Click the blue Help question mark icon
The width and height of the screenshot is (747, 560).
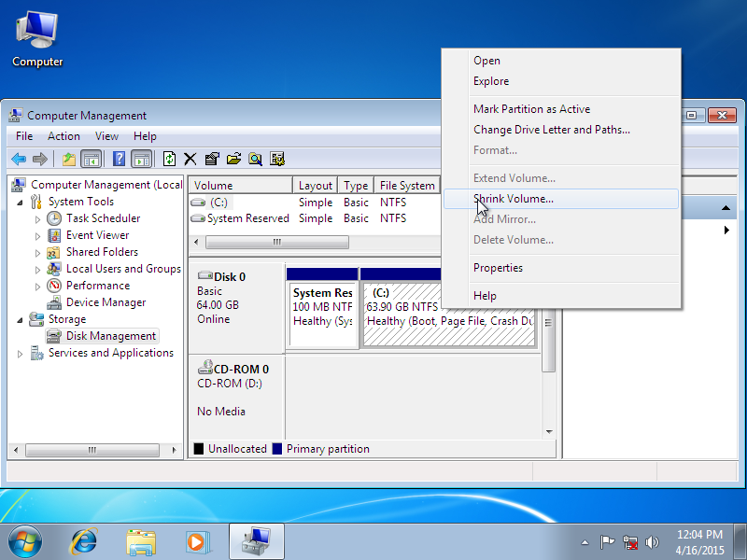[119, 159]
